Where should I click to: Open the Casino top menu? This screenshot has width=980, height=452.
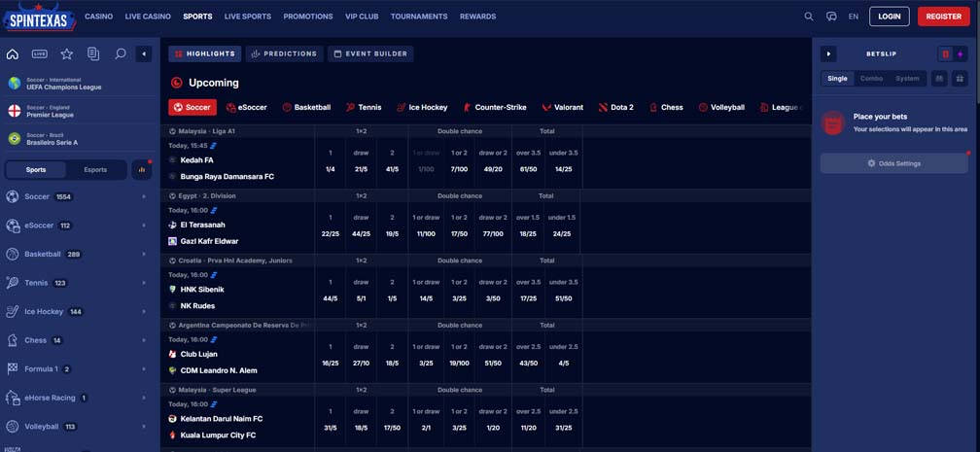pyautogui.click(x=99, y=17)
